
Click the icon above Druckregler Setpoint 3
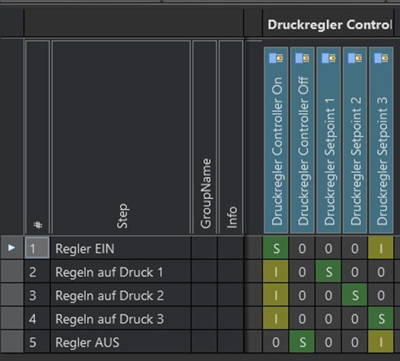click(x=381, y=58)
